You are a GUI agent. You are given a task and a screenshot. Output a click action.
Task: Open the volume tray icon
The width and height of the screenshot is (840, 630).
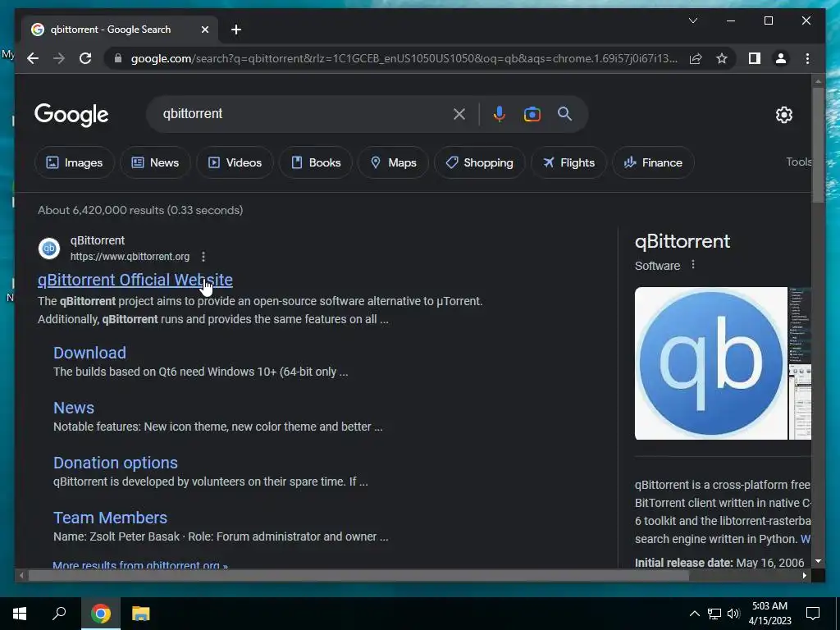pyautogui.click(x=733, y=614)
